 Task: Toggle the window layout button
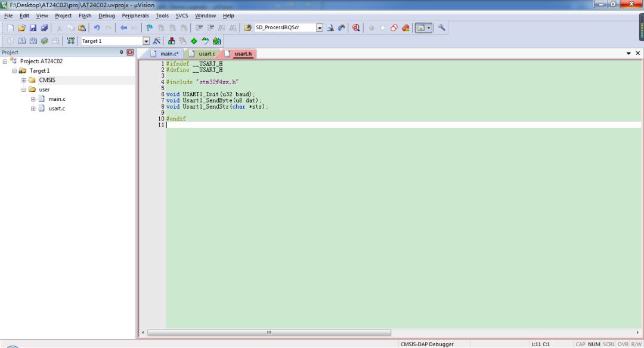tap(421, 28)
